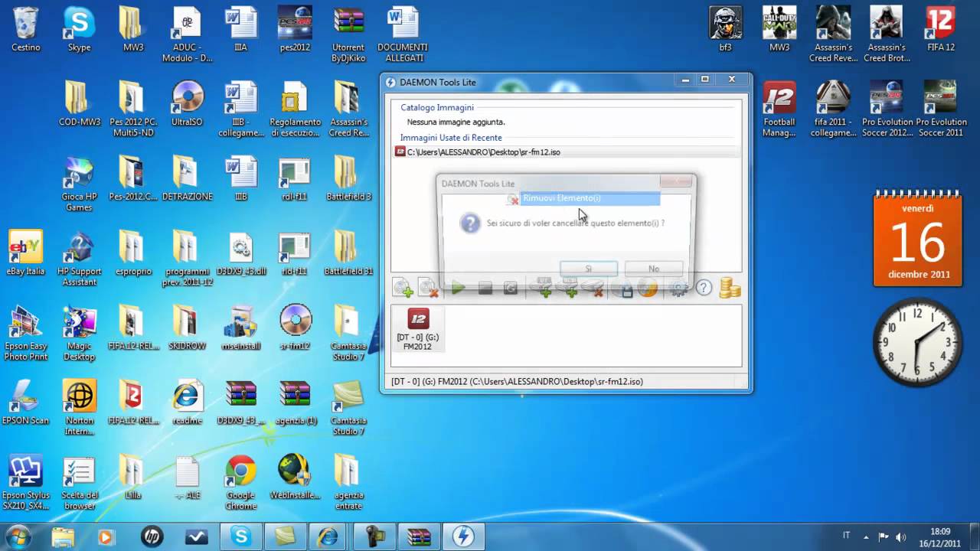Select the COD-MW3 folder icon
Screen dimensions: 980x551
(80, 104)
